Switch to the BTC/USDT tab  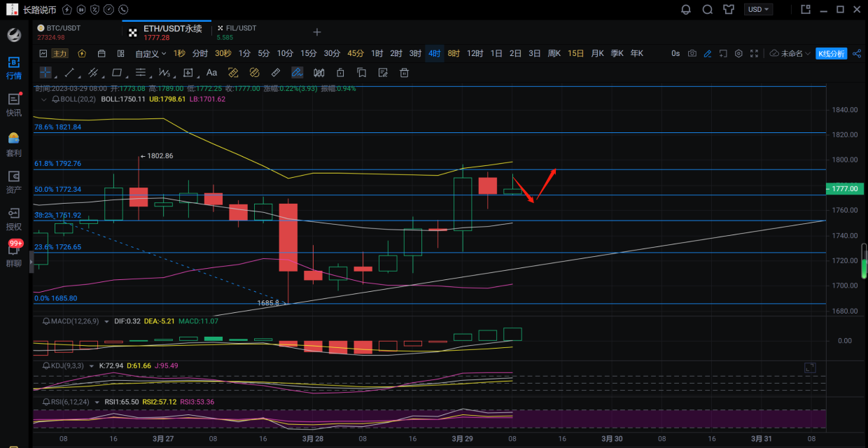63,32
